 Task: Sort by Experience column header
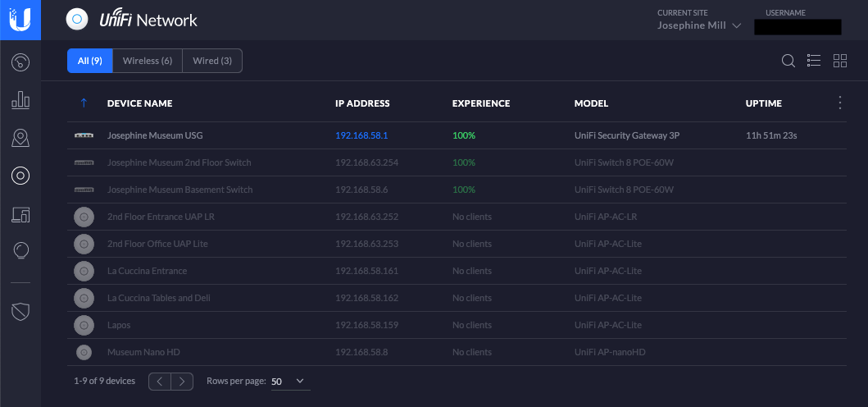[x=481, y=103]
